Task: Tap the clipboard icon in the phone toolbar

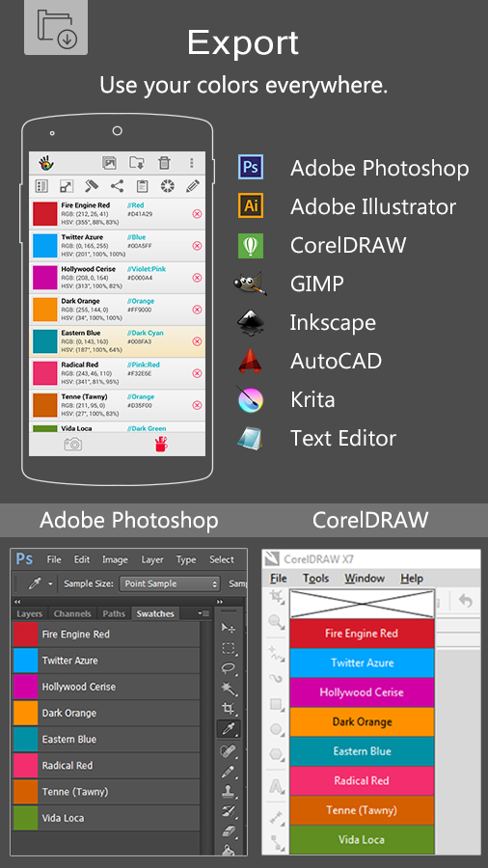Action: [142, 186]
